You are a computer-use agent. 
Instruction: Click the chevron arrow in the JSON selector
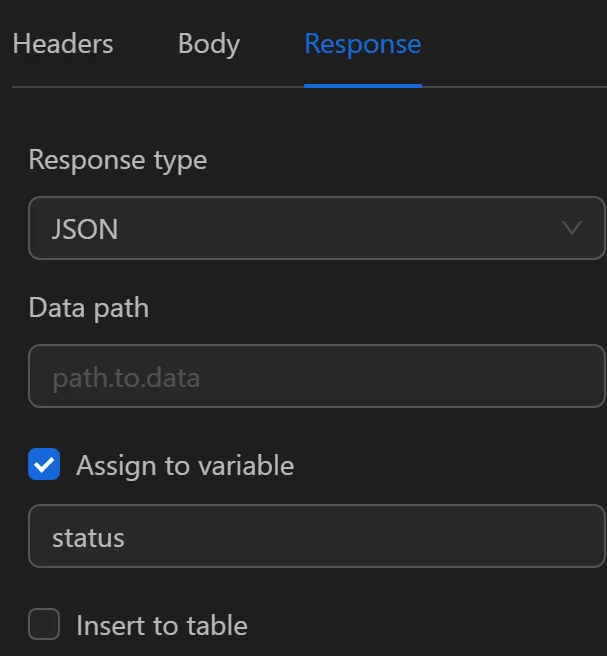(x=572, y=228)
